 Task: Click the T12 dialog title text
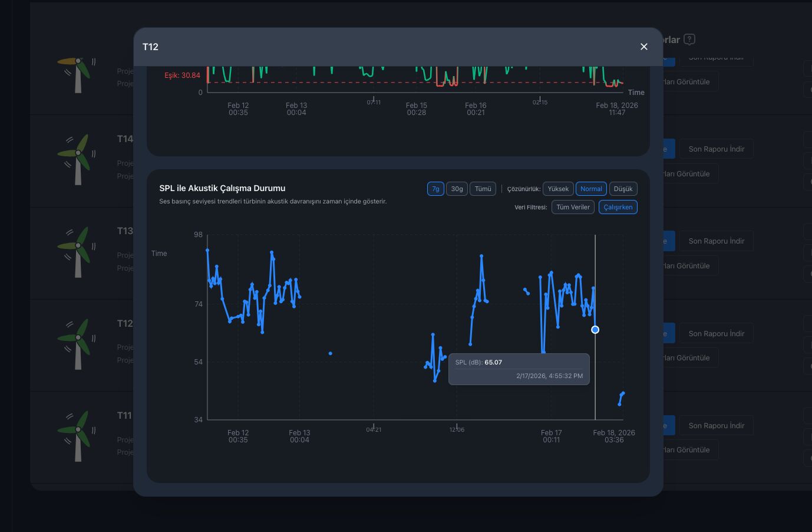click(x=150, y=47)
